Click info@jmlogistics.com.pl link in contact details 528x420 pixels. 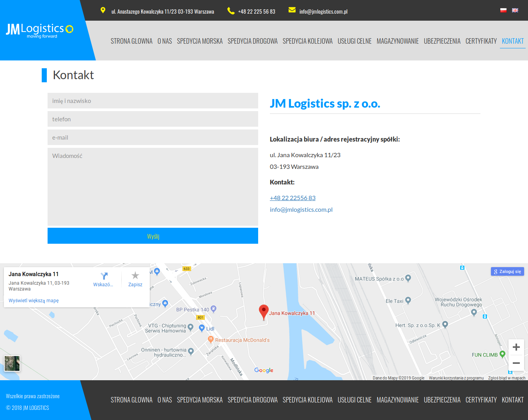(x=301, y=209)
